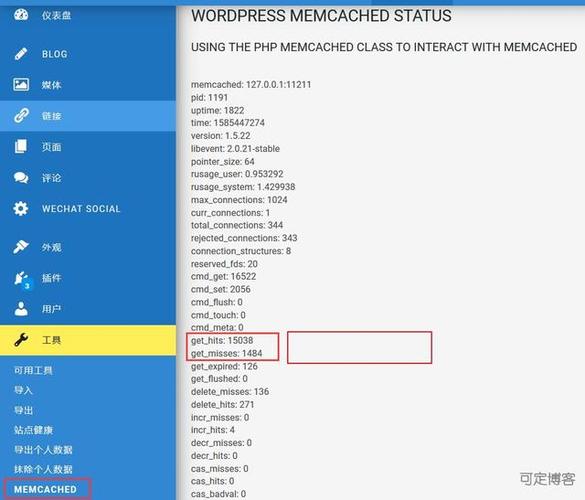Click the 'max_connections: 1024' line

pyautogui.click(x=239, y=200)
